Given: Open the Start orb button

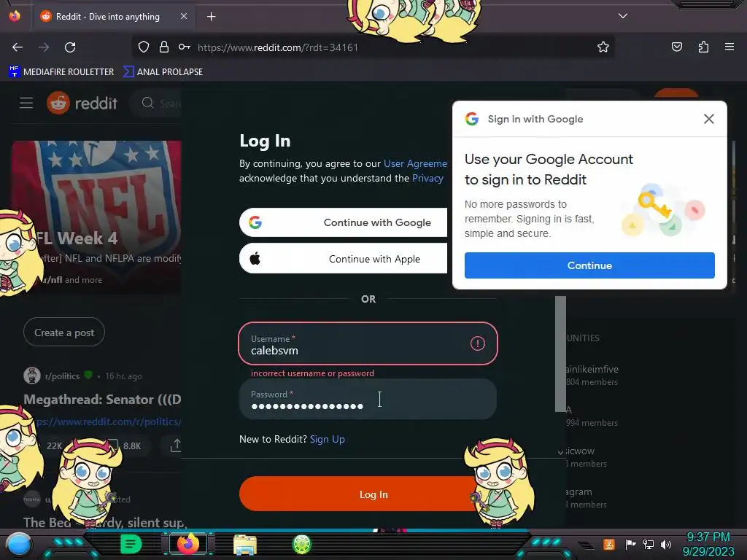Looking at the screenshot, I should [x=18, y=545].
